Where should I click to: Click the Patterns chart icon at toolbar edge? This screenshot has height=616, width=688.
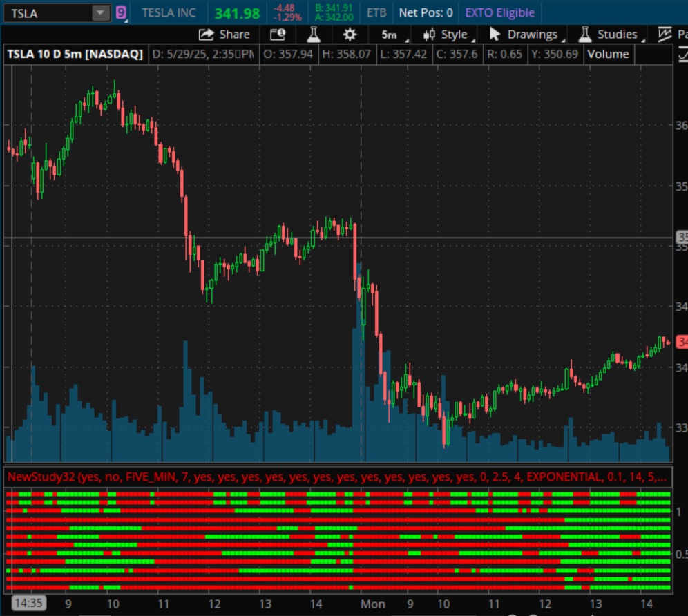(665, 35)
